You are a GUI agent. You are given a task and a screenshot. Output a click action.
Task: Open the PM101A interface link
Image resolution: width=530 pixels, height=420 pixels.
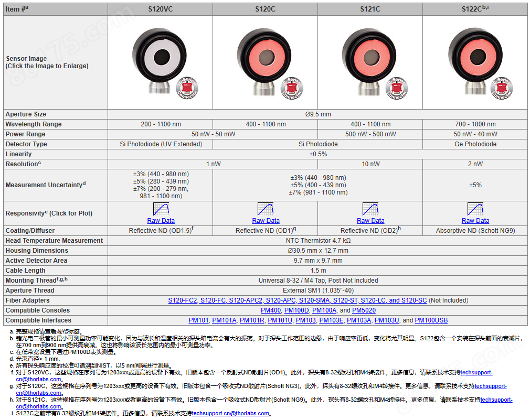(224, 320)
